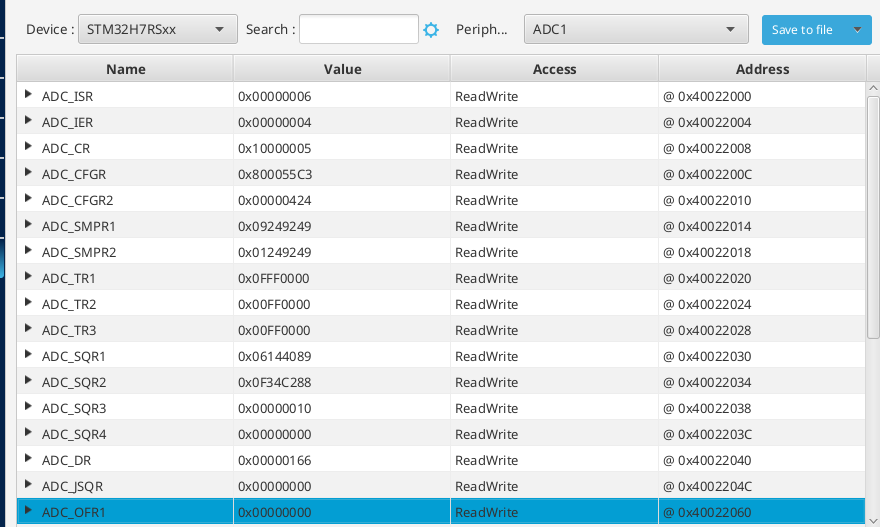This screenshot has height=527, width=880.
Task: Expand the ADC_TR2 register row
Action: pyautogui.click(x=28, y=303)
